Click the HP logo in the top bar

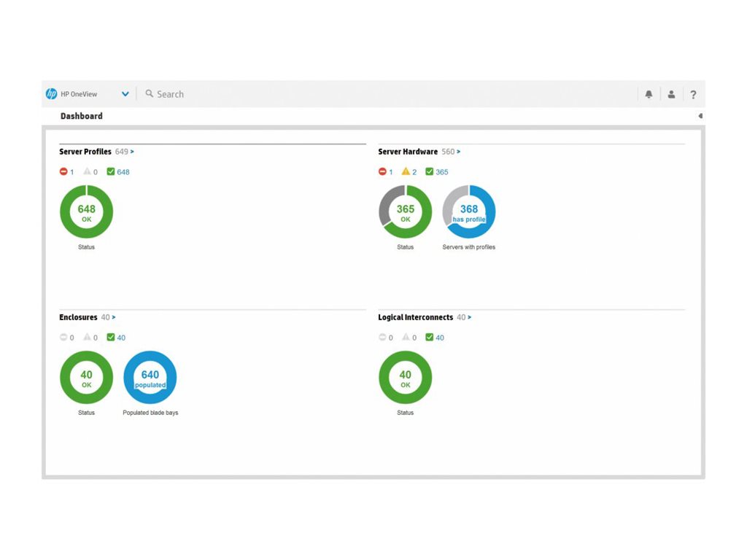point(52,93)
